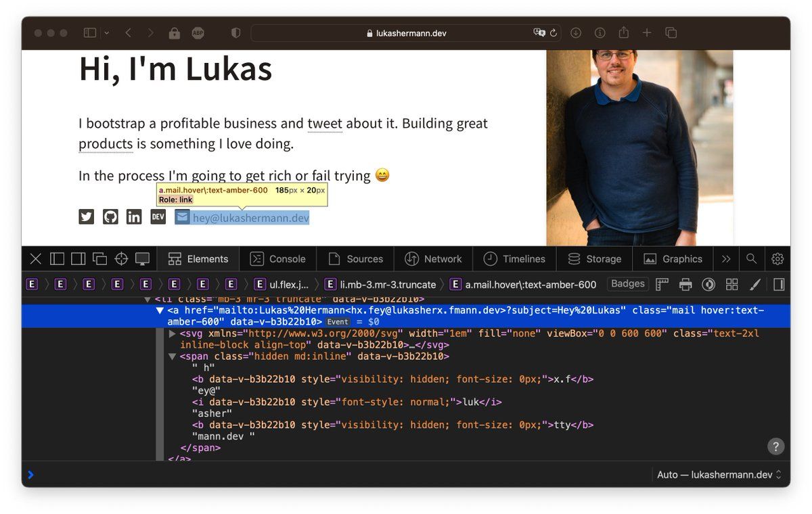Click the print styles printer icon

[685, 285]
